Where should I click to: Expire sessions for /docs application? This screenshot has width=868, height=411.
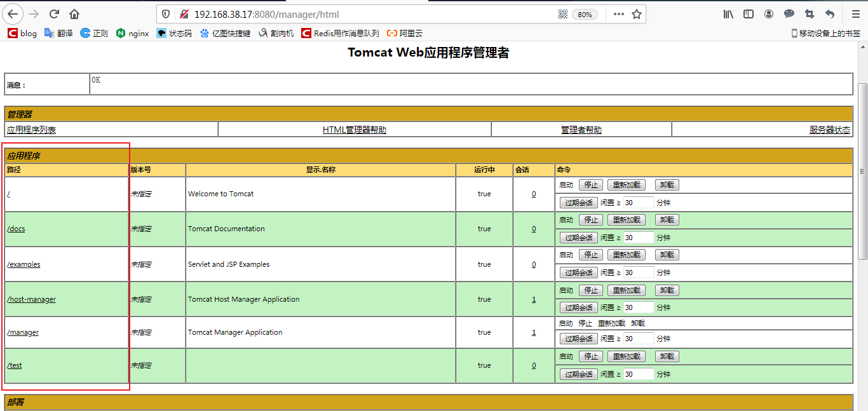[x=579, y=238]
